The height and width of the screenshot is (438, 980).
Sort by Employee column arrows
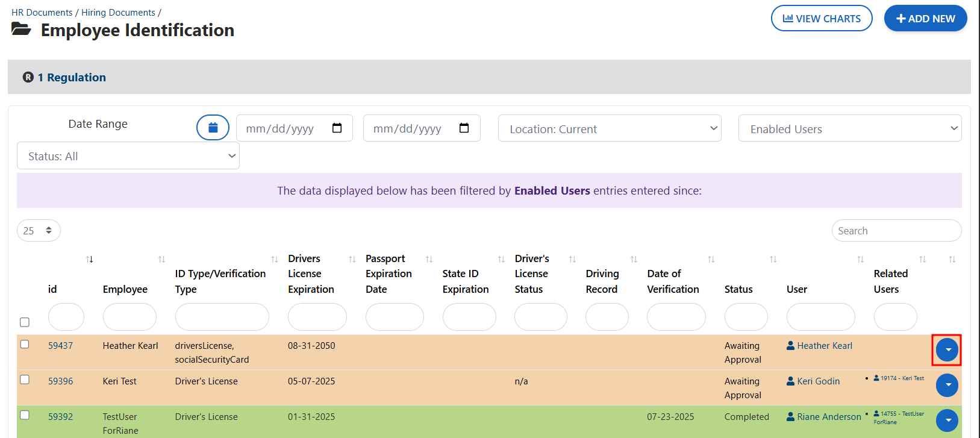pos(161,260)
